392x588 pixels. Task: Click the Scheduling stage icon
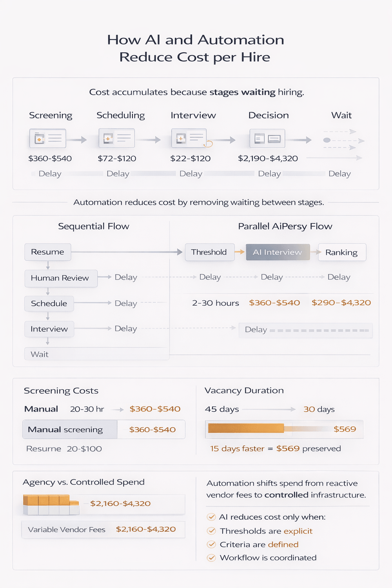coord(117,138)
